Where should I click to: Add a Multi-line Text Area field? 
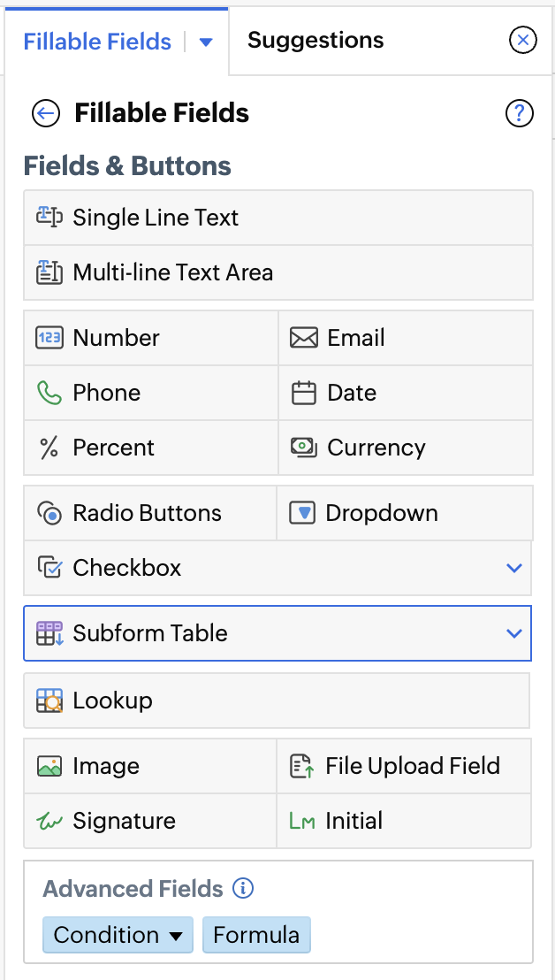173,272
